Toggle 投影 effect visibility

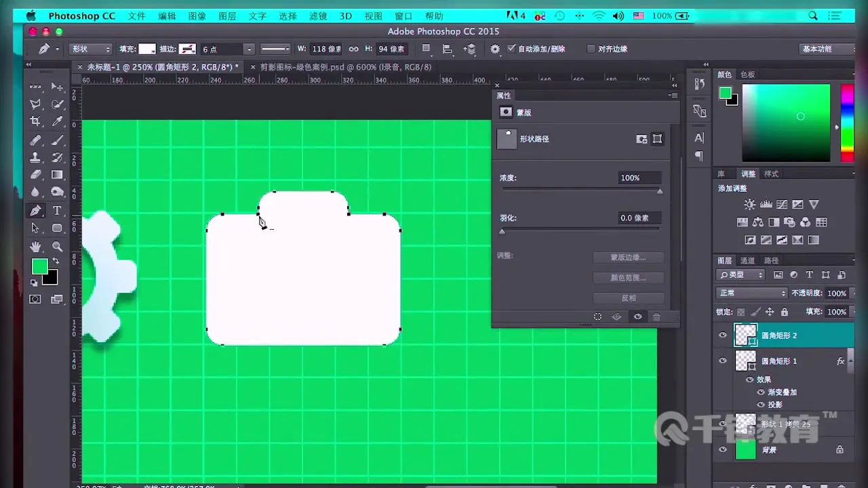(761, 405)
